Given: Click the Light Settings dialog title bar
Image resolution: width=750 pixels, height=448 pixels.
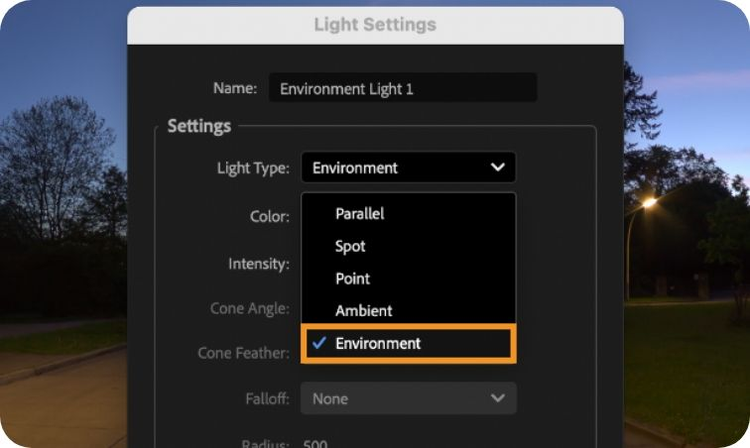Looking at the screenshot, I should pyautogui.click(x=375, y=24).
